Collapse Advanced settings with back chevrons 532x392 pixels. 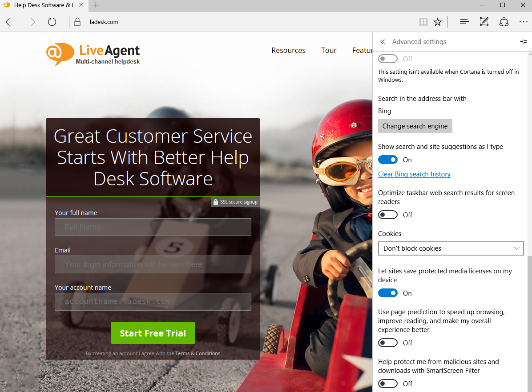point(383,42)
